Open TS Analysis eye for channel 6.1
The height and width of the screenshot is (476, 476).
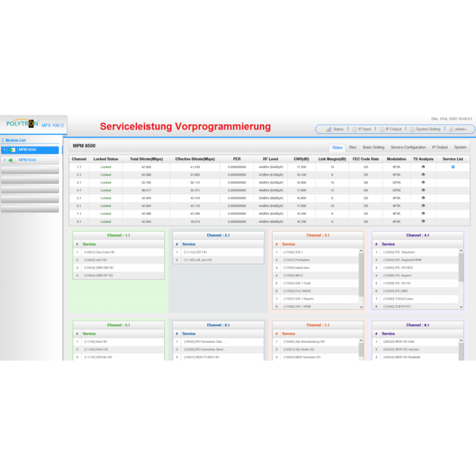coord(423,205)
